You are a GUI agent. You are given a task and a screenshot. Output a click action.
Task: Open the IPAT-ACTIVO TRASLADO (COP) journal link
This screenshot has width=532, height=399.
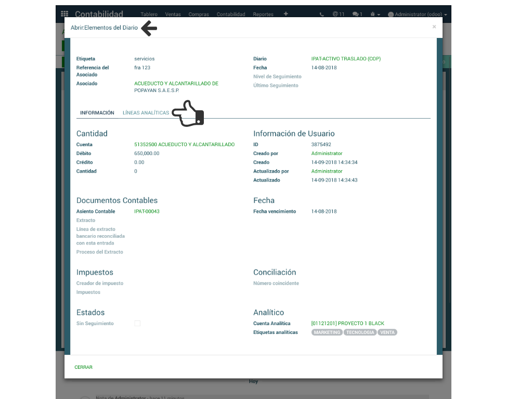click(x=346, y=59)
